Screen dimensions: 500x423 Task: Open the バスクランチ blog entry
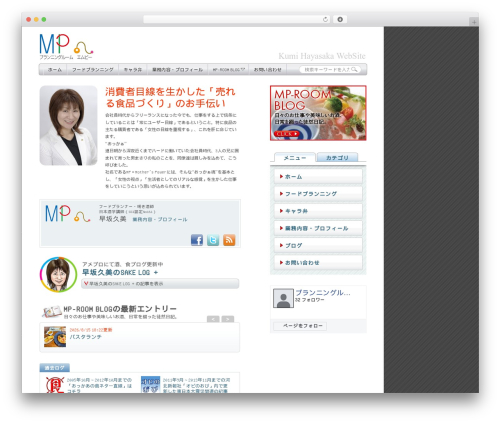tap(85, 337)
